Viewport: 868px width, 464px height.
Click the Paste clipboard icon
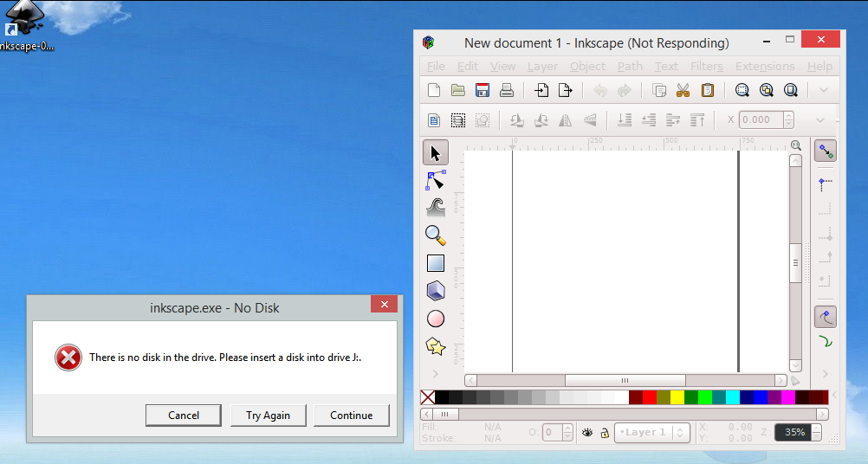click(x=708, y=90)
